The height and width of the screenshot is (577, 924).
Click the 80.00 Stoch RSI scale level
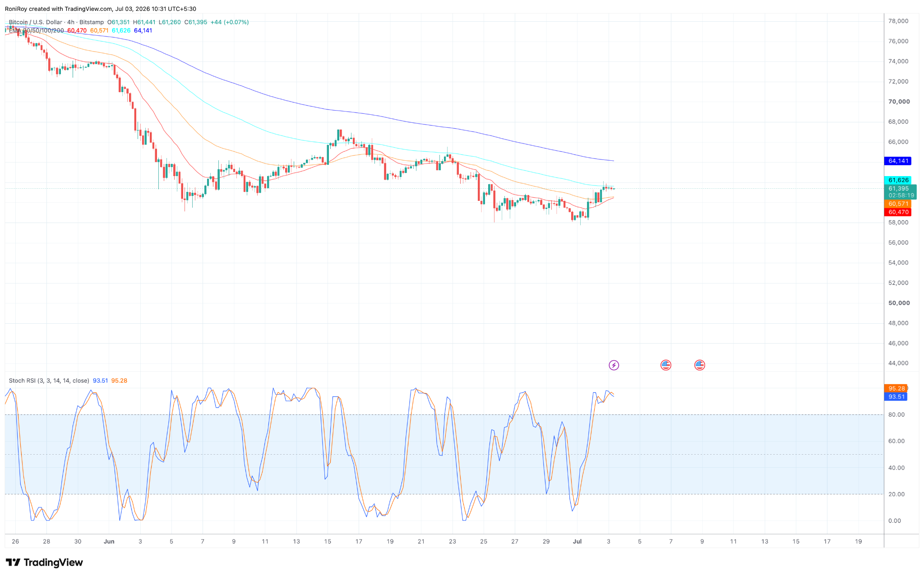click(x=896, y=414)
